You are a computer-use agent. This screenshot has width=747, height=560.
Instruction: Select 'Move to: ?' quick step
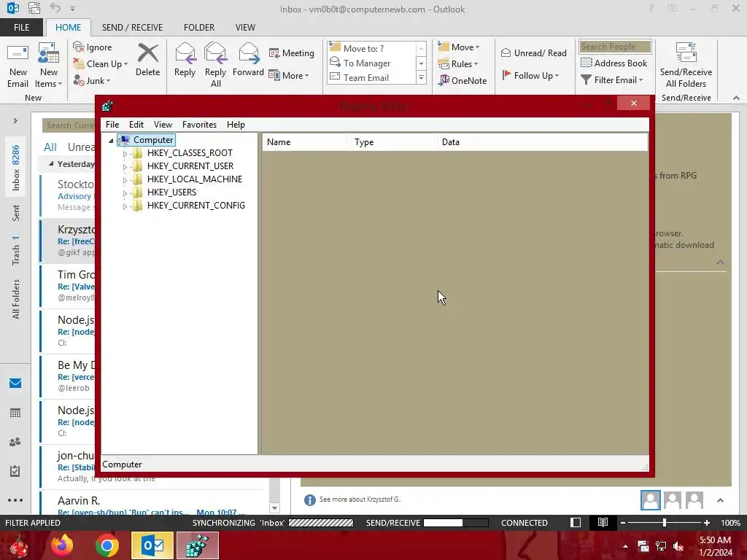click(x=372, y=49)
